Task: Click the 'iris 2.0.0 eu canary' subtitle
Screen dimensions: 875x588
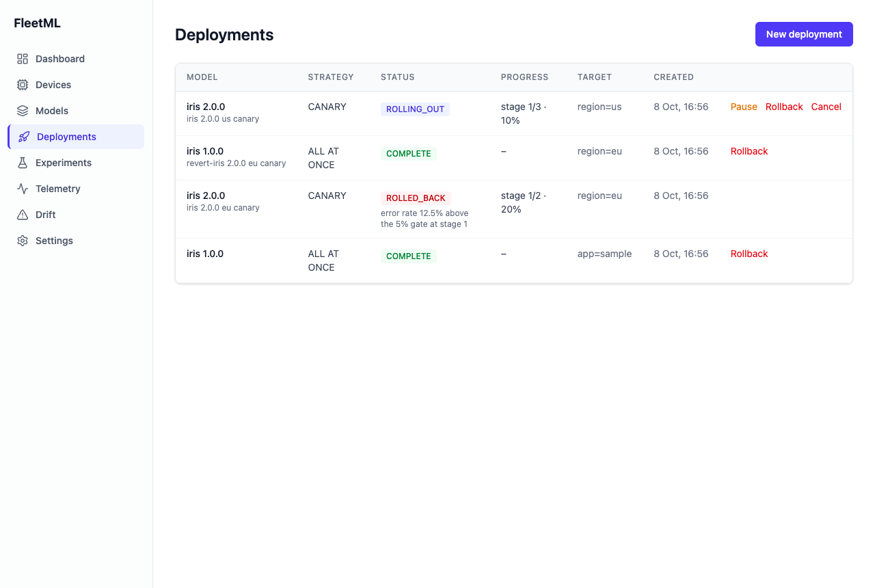Action: 223,208
